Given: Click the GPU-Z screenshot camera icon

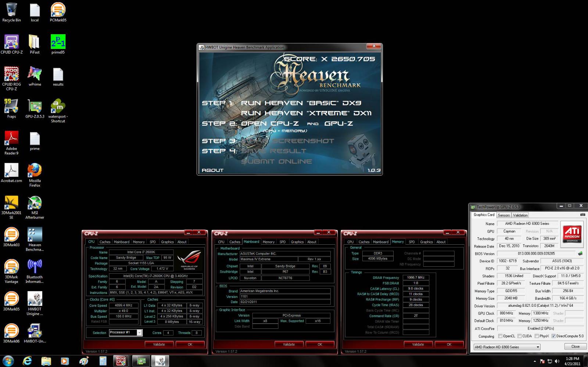Looking at the screenshot, I should point(582,215).
